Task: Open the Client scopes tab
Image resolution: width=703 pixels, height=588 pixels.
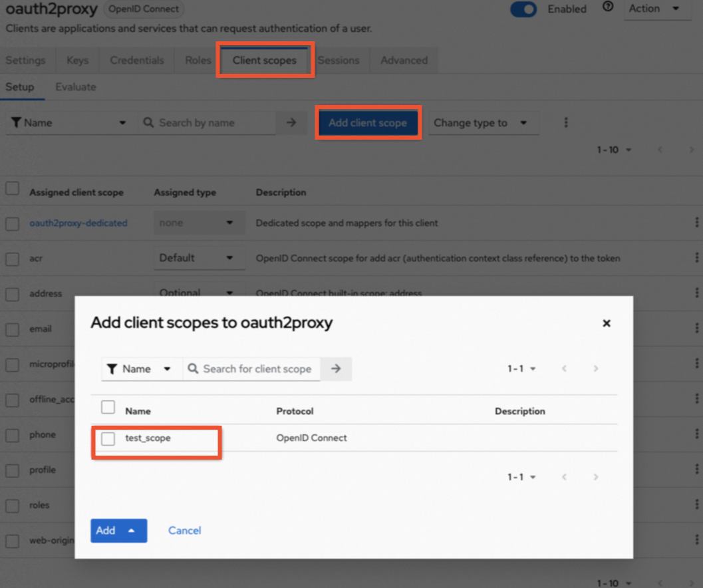Action: [x=265, y=60]
